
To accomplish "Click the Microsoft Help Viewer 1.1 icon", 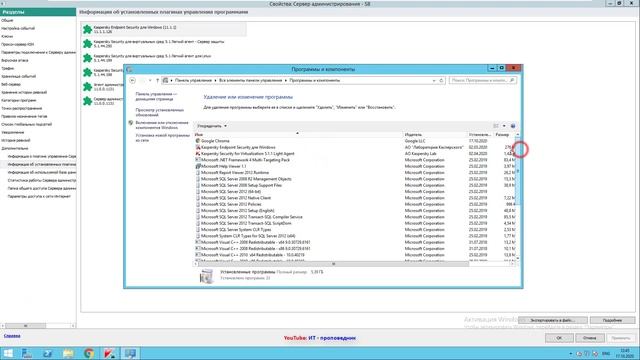I will tap(198, 166).
